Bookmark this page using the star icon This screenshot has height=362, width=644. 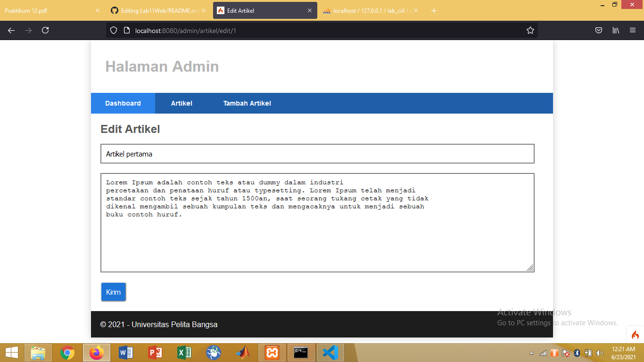[x=530, y=30]
